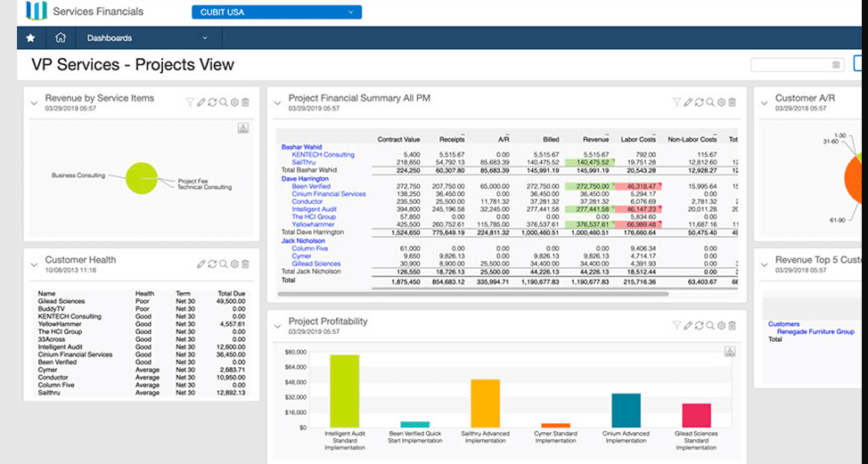Click the orange Sailthru Advanced Implementation bar
Image resolution: width=868 pixels, height=464 pixels.
[x=486, y=403]
